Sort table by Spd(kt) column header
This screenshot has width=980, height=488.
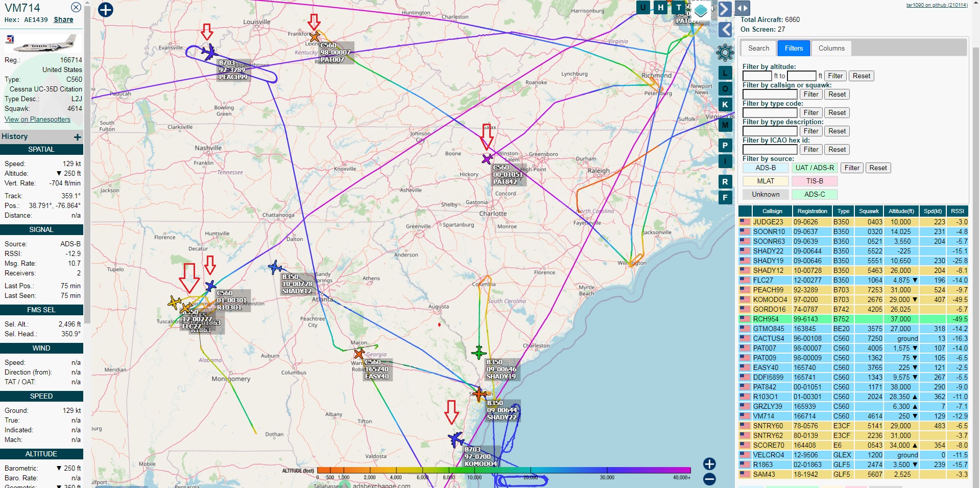(932, 211)
